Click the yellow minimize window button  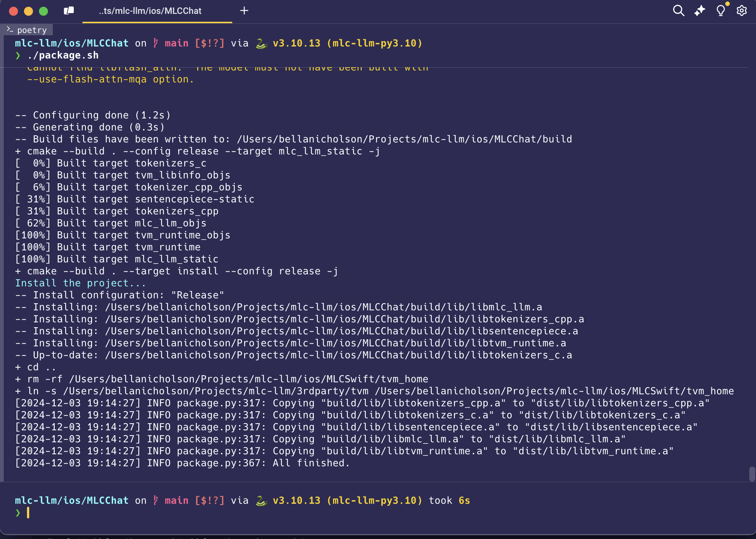[28, 11]
